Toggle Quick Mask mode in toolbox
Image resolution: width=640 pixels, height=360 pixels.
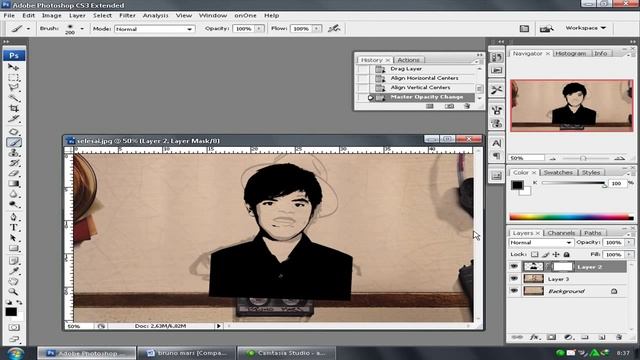point(13,327)
